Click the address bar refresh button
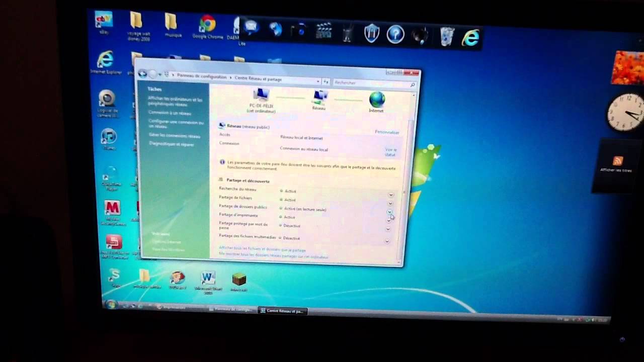Viewport: 644px width, 362px height. click(x=326, y=81)
